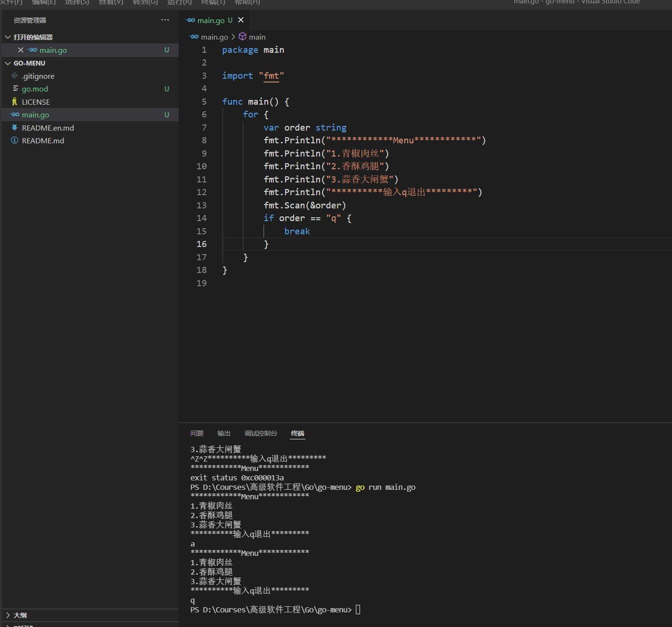Click the Go file icon in breadcrumb

point(194,37)
